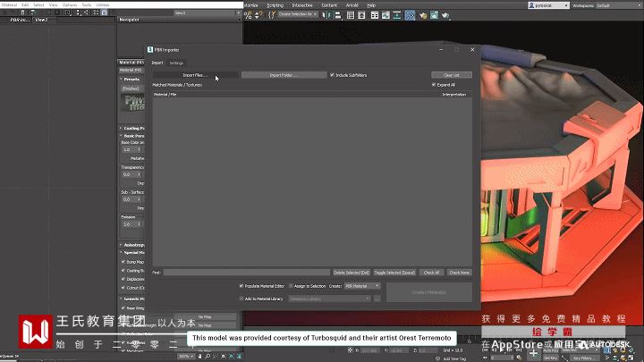The width and height of the screenshot is (644, 362).
Task: Toggle Material/Map Browser icon in Slate toolbar
Action: point(96,13)
